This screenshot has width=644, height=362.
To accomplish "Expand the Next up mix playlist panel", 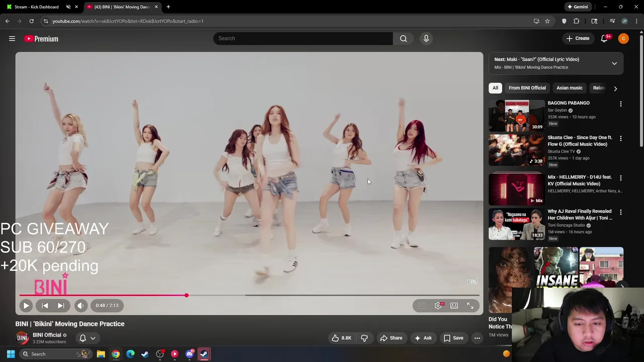I will point(614,63).
